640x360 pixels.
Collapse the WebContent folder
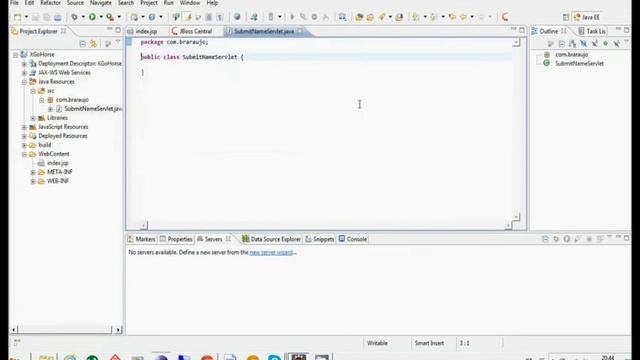point(24,154)
